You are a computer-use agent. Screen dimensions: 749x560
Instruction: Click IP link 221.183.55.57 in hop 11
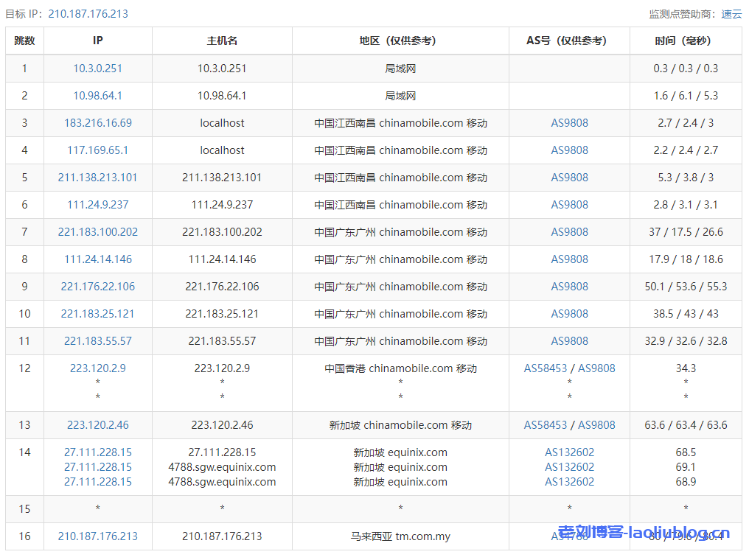[x=97, y=341]
